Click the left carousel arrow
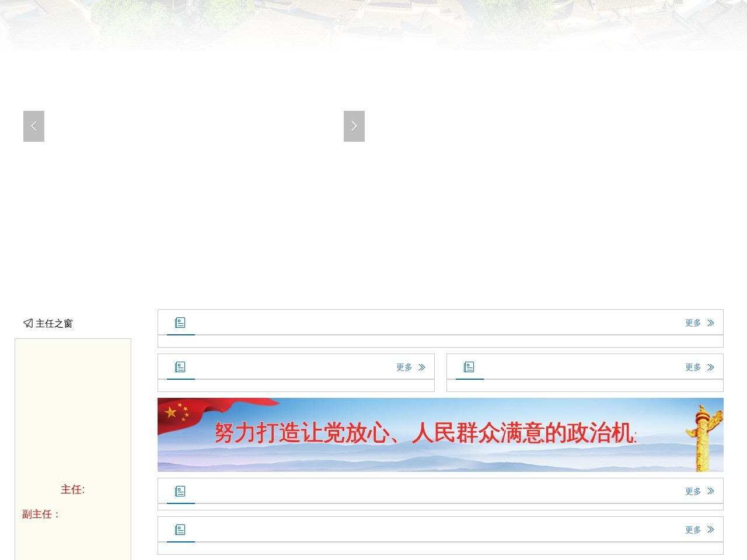 point(33,125)
